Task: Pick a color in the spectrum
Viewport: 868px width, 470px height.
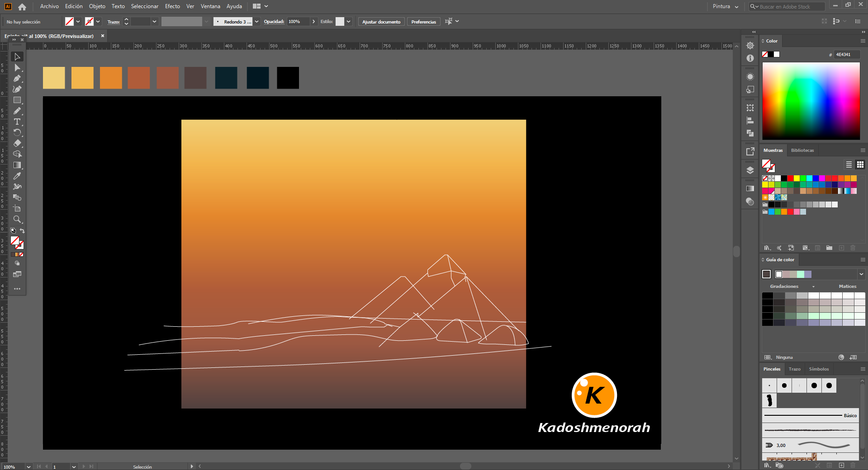Action: point(811,101)
